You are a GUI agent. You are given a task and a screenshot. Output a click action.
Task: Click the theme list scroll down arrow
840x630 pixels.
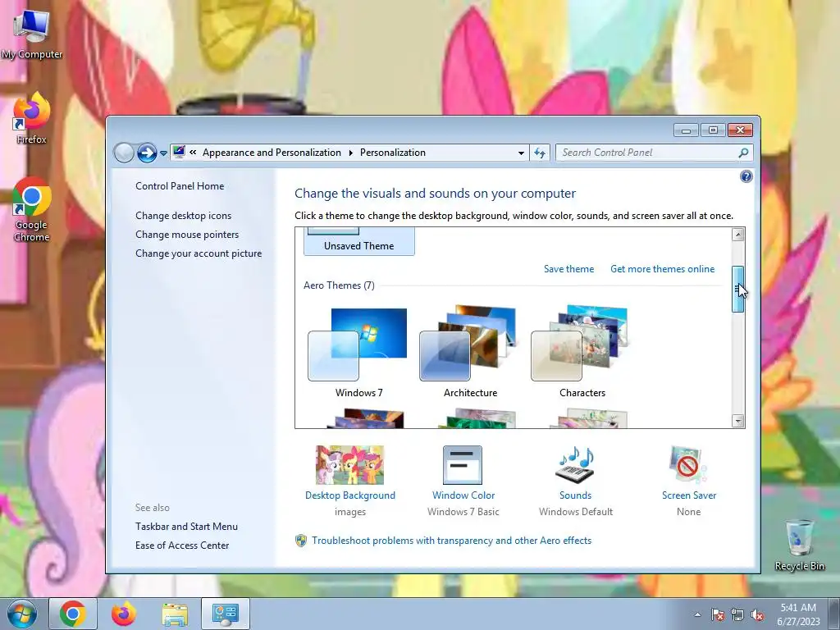(737, 421)
